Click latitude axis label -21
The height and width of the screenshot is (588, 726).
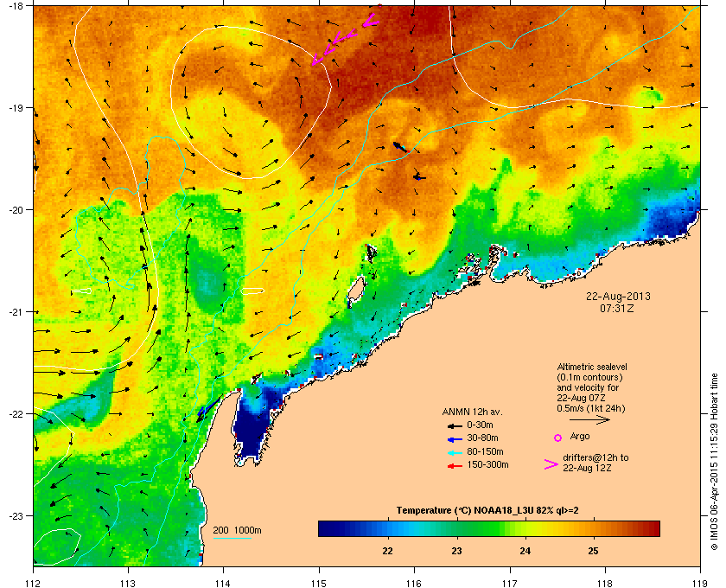16,312
